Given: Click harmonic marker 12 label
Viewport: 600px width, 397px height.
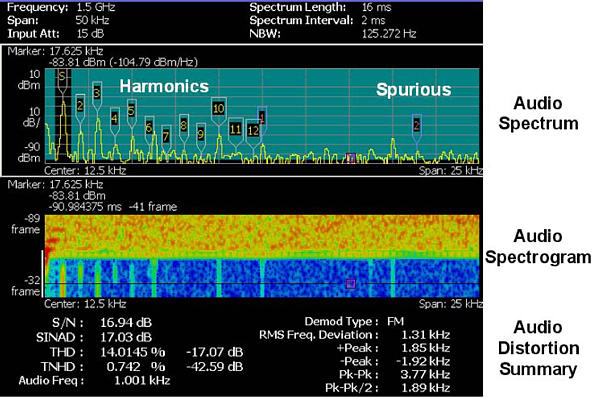Looking at the screenshot, I should 253,131.
